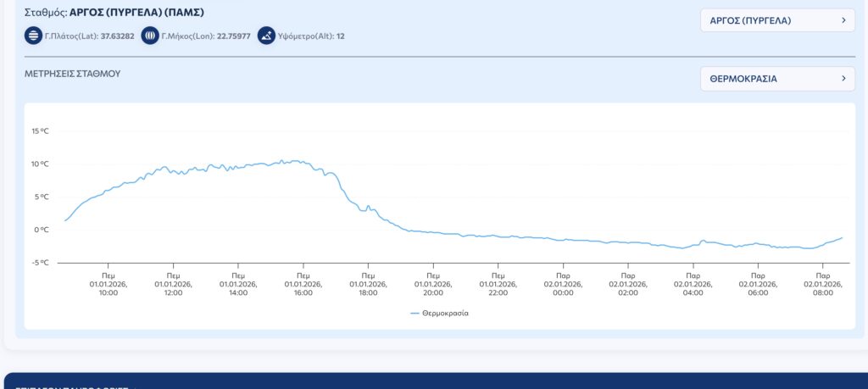This screenshot has width=868, height=389.
Task: Click the ΜΕΤΡΗΣΕΙΣ ΣΤΑΘΜΟΥ section heading
Action: (73, 74)
